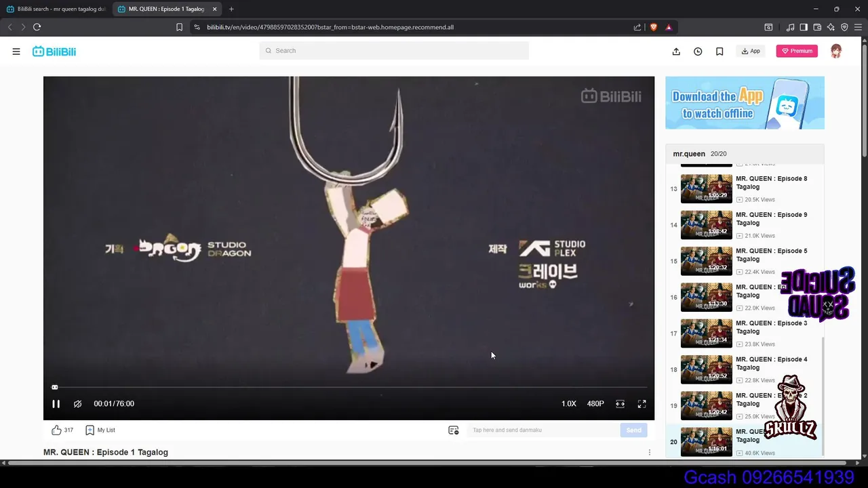The image size is (868, 488).
Task: Go to the BiliBili home logo
Action: [x=54, y=52]
